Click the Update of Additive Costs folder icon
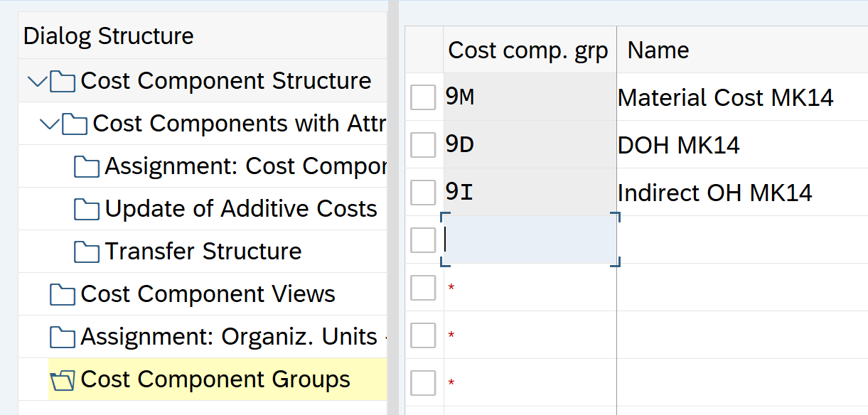The width and height of the screenshot is (868, 415). 87,210
